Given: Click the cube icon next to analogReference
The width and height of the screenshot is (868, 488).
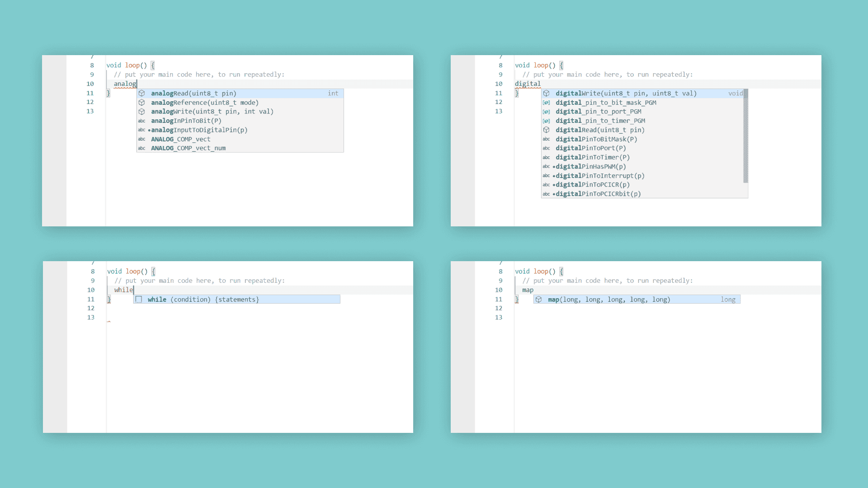Looking at the screenshot, I should (x=142, y=103).
